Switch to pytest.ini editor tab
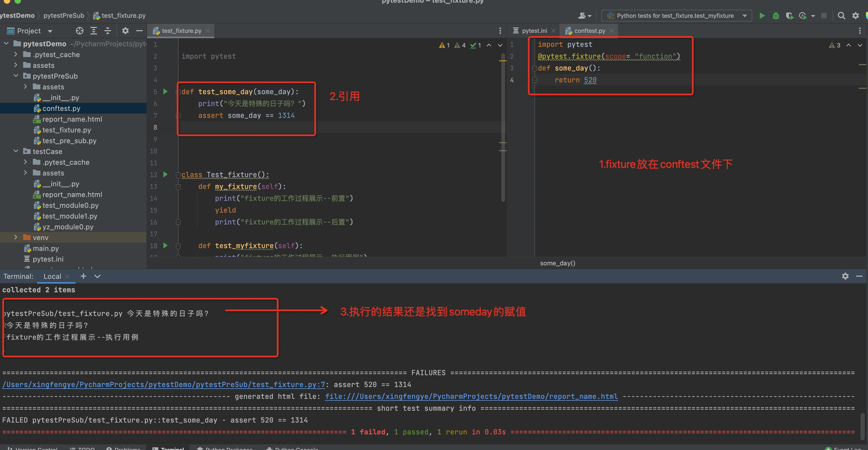Image resolution: width=868 pixels, height=450 pixels. pyautogui.click(x=534, y=31)
